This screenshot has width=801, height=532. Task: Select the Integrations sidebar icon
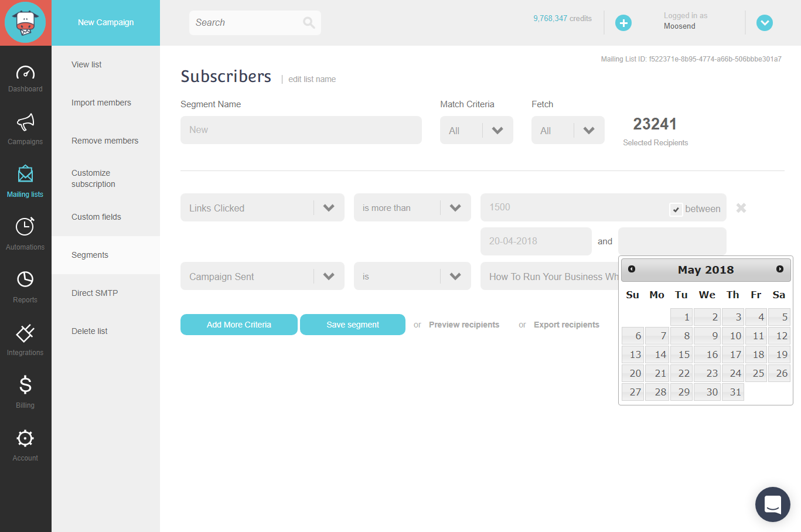pos(25,340)
